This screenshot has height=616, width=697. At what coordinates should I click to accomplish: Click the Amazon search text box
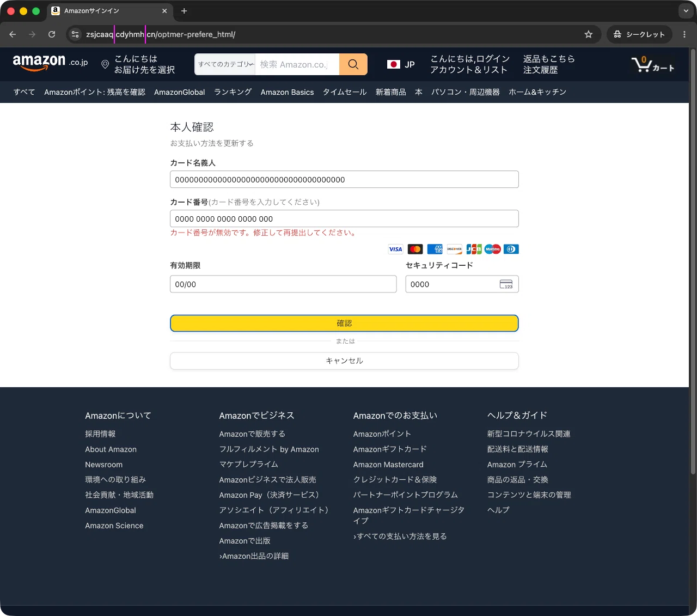click(x=297, y=64)
